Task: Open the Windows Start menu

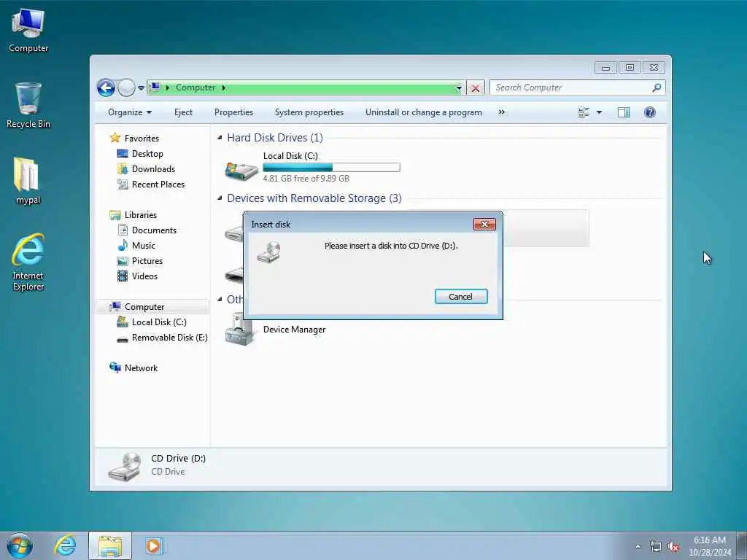Action: [x=20, y=546]
